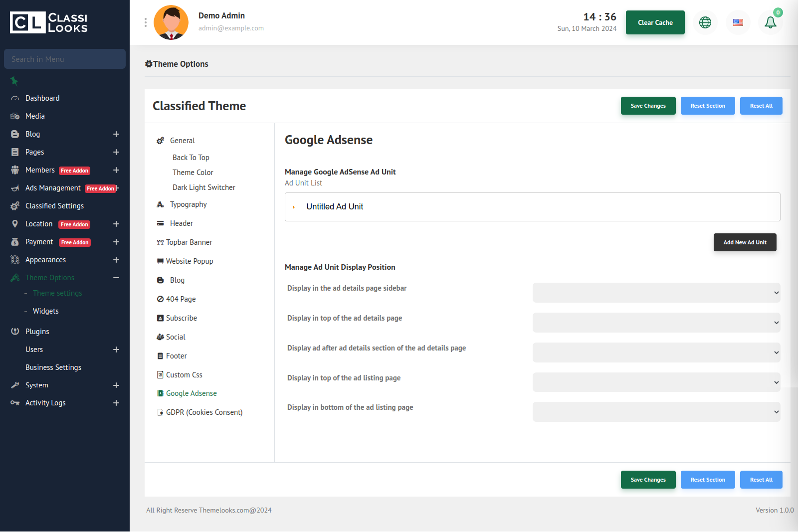Click the Add New Ad Unit button

point(745,242)
